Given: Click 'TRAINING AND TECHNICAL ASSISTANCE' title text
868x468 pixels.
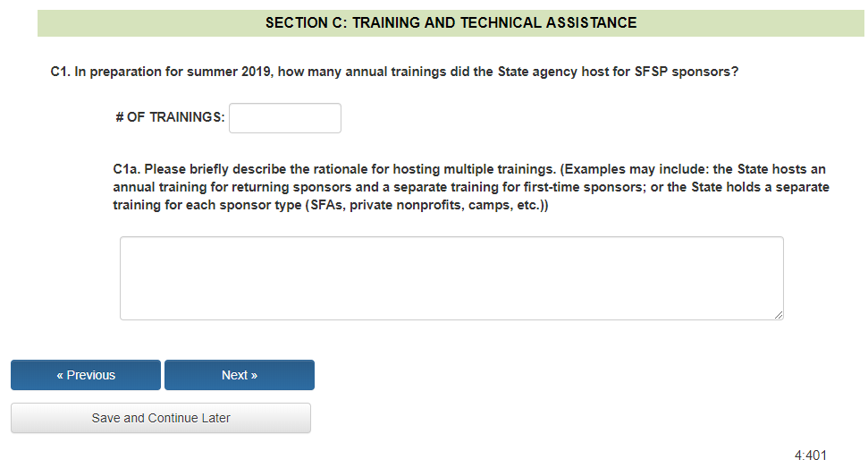Looking at the screenshot, I should pyautogui.click(x=494, y=23).
